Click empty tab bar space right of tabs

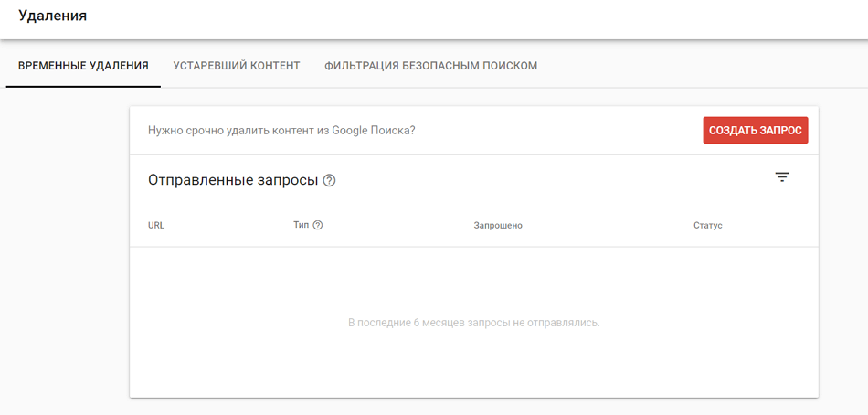pos(704,66)
